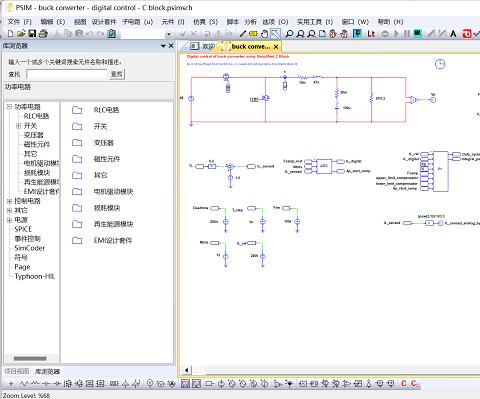This screenshot has width=480, height=399.
Task: Select Typhoon-HIL in the library tree
Action: click(35, 276)
